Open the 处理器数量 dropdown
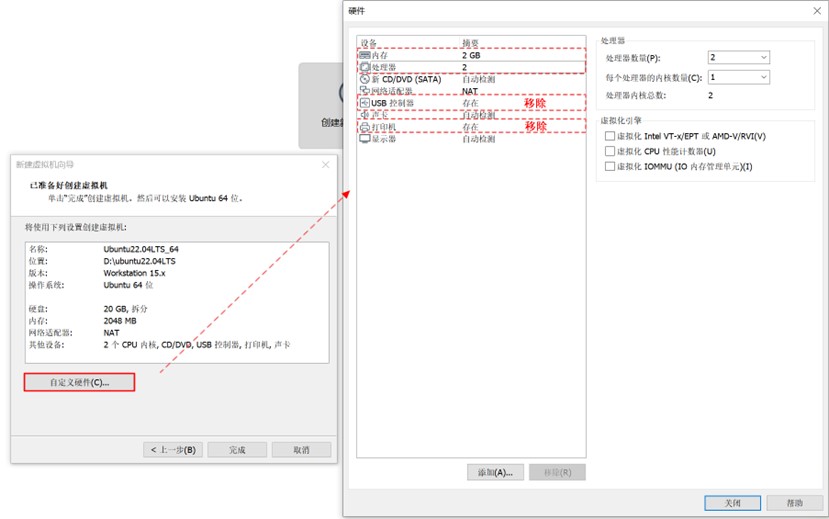This screenshot has height=519, width=829. click(x=739, y=57)
